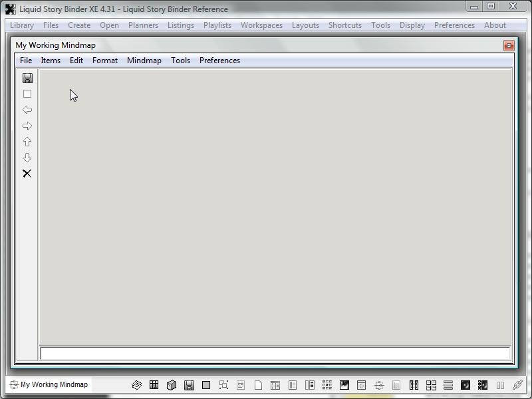This screenshot has height=399, width=532.
Task: Open the Mindmap menu in the mindmap window
Action: (x=144, y=61)
